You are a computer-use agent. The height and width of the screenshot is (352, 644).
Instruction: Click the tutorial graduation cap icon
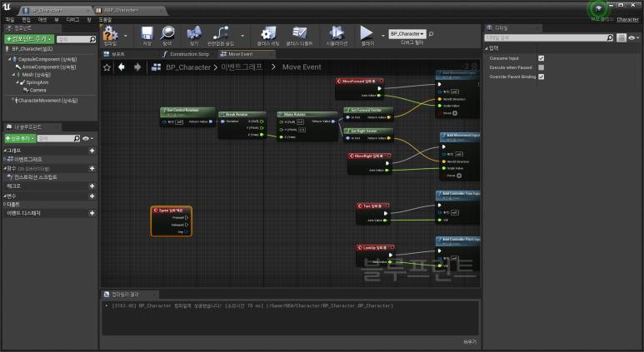[x=598, y=8]
